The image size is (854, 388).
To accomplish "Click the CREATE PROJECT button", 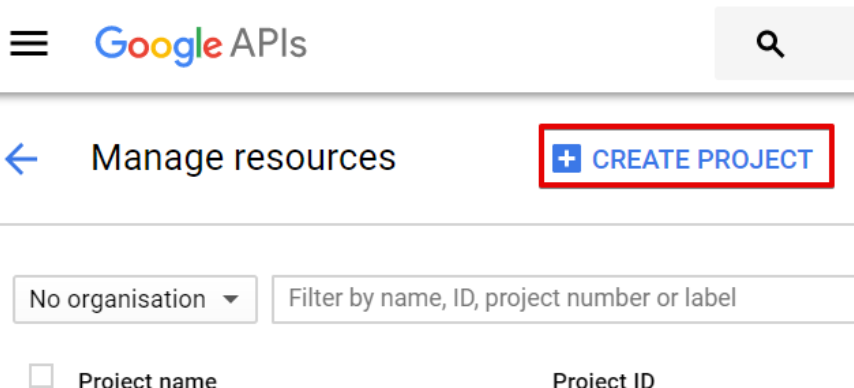I will point(686,156).
